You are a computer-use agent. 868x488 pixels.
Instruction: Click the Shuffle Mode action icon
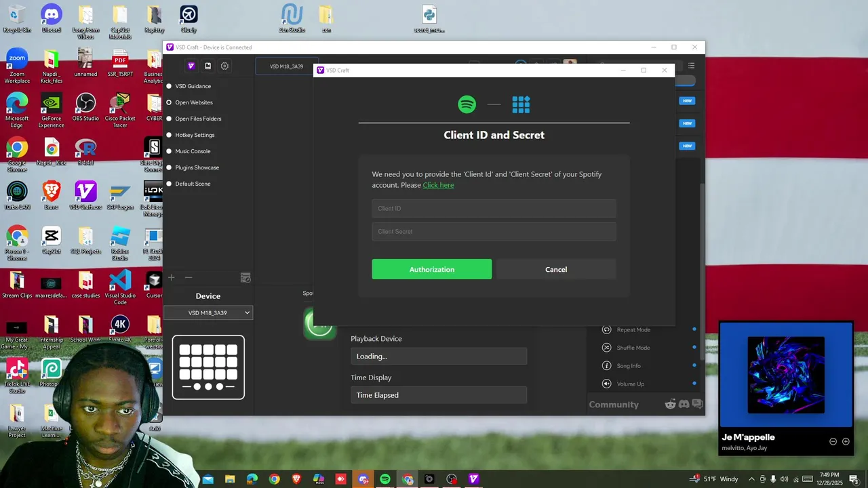point(607,348)
